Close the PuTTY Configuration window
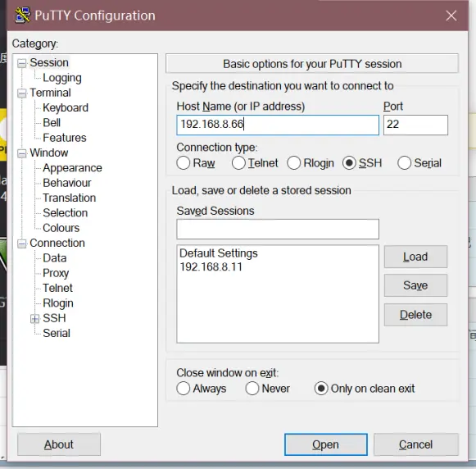 tap(451, 16)
